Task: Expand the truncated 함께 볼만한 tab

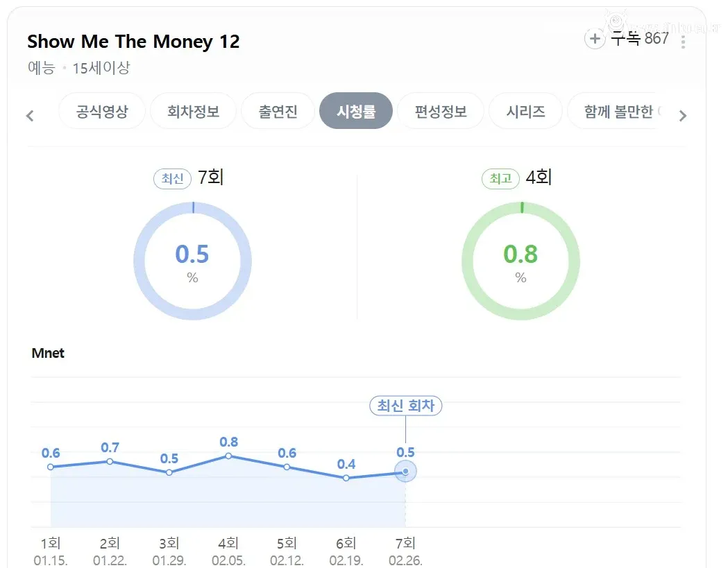Action: tap(618, 111)
